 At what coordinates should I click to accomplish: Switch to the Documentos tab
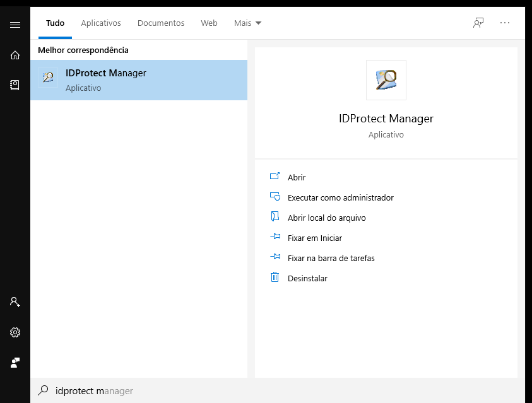[161, 23]
